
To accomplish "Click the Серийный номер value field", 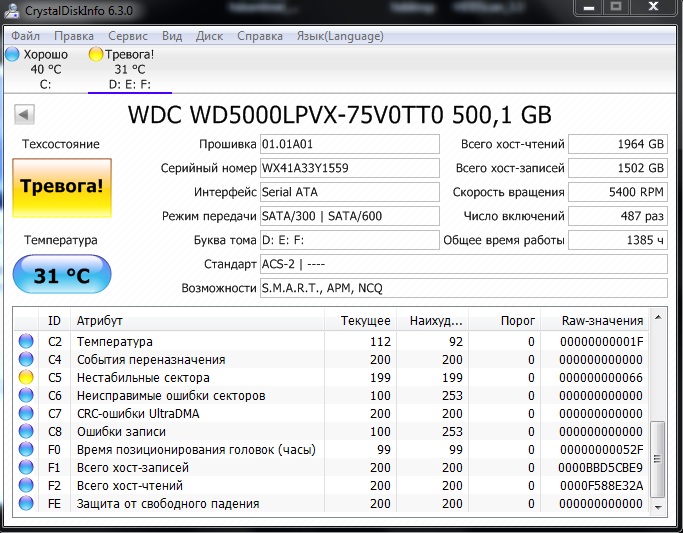I will pyautogui.click(x=348, y=168).
